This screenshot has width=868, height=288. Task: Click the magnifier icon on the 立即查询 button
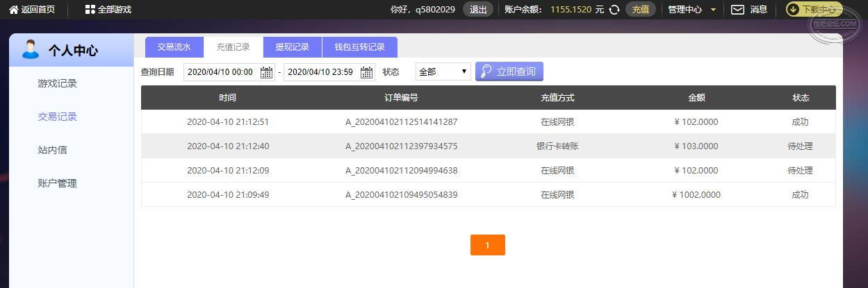coord(486,71)
